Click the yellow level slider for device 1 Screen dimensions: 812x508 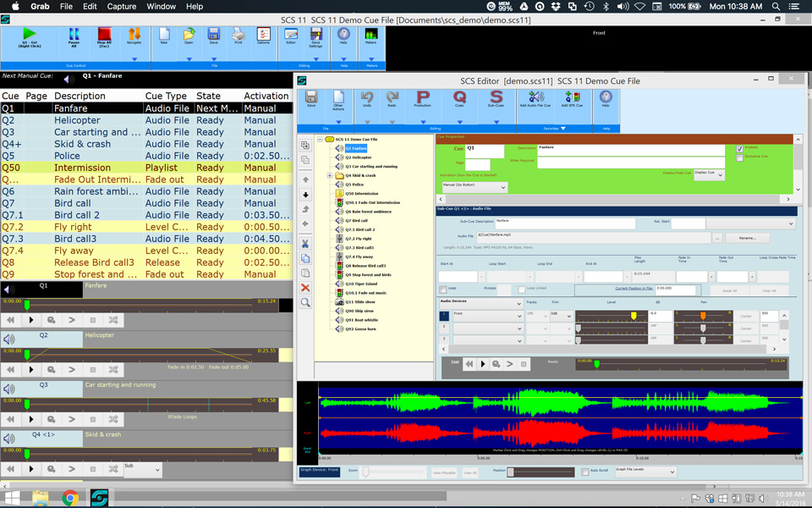[x=634, y=316]
